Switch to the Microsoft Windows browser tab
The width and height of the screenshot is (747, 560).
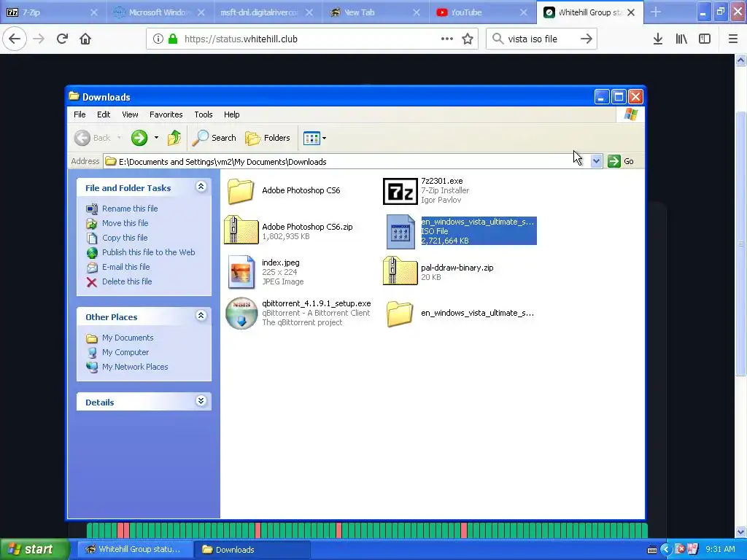158,12
